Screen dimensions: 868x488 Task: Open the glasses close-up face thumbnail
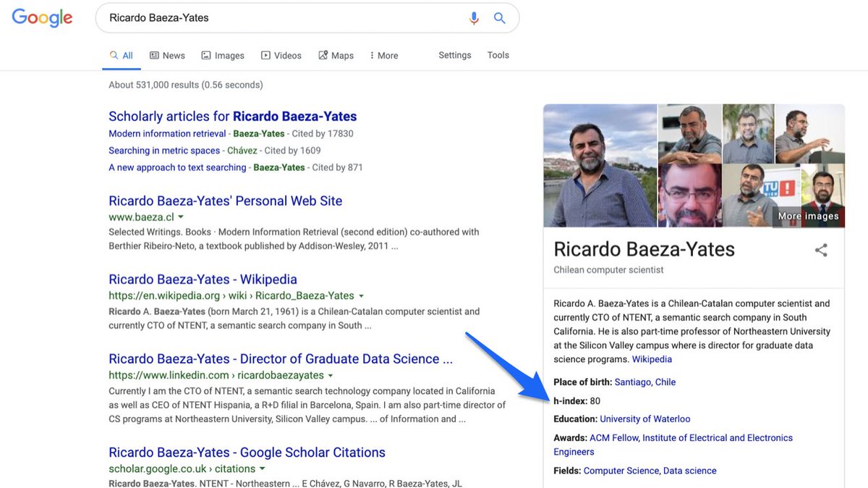(x=689, y=195)
